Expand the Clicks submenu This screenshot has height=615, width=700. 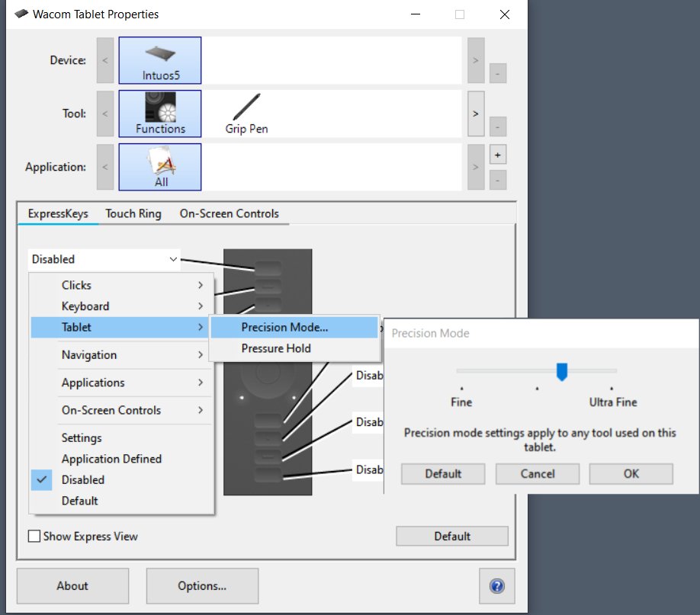(x=120, y=285)
